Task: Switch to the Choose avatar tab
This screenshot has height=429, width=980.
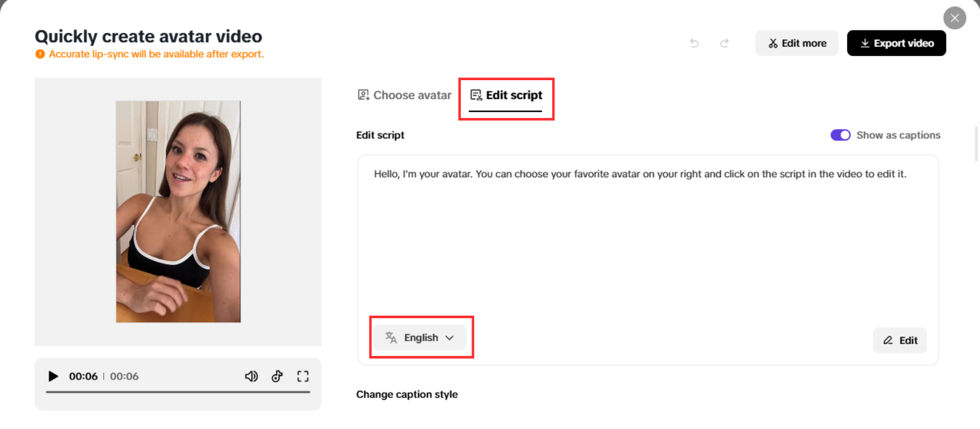Action: [x=405, y=96]
